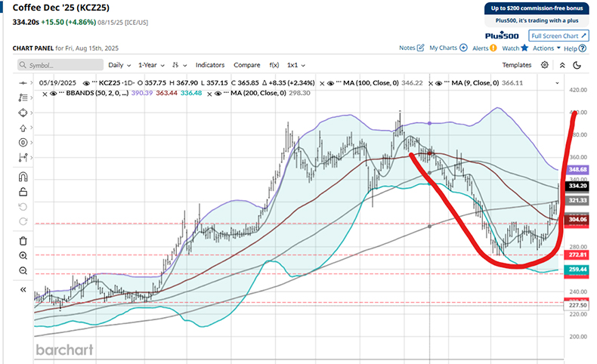Open the Actions dropdown menu
The height and width of the screenshot is (364, 597).
(x=546, y=48)
